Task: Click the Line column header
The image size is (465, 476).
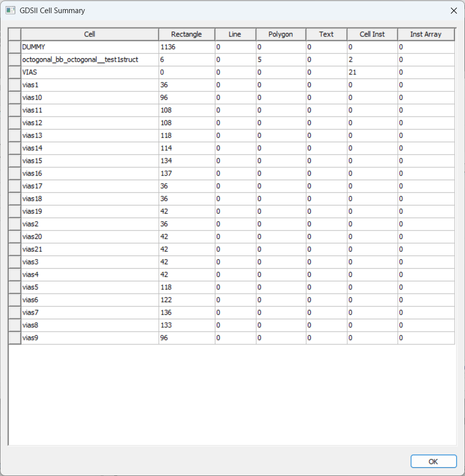Action: (x=236, y=34)
